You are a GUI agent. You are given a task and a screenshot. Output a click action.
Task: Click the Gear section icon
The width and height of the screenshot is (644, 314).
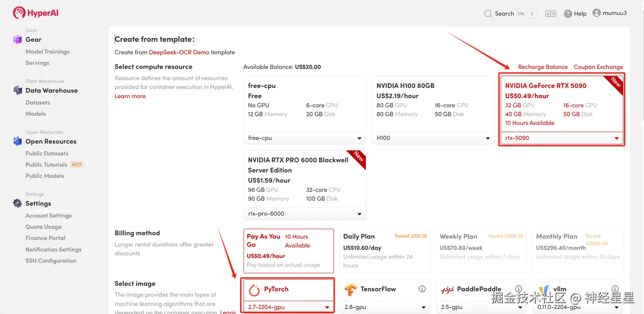pos(18,39)
